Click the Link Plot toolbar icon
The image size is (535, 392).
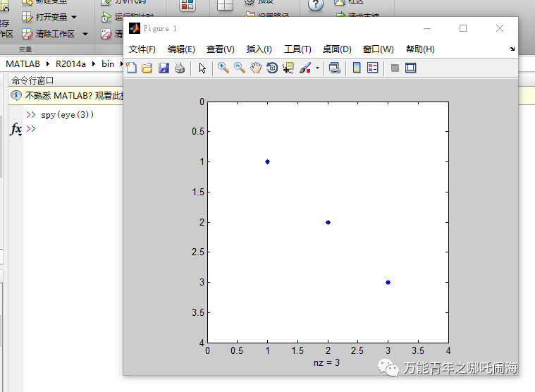click(335, 68)
